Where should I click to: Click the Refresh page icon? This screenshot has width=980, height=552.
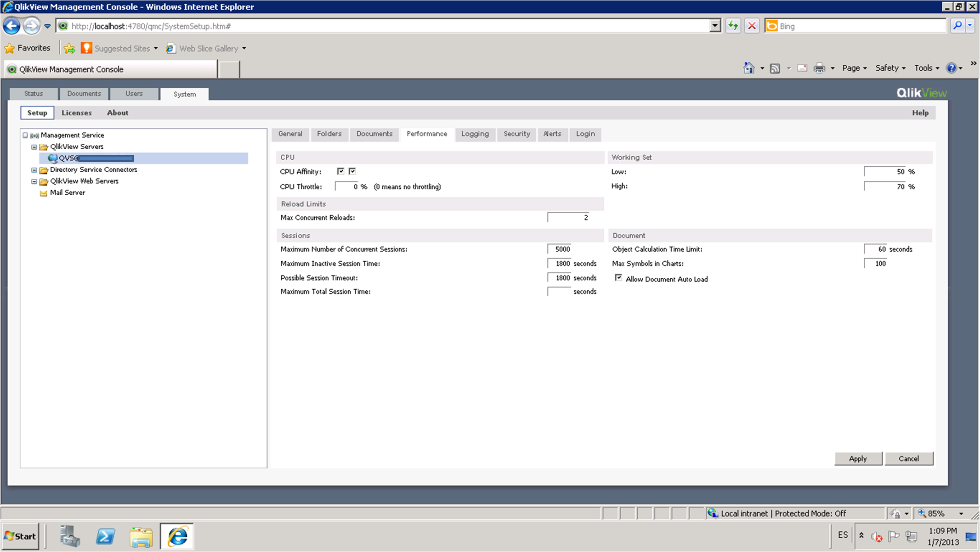tap(733, 26)
